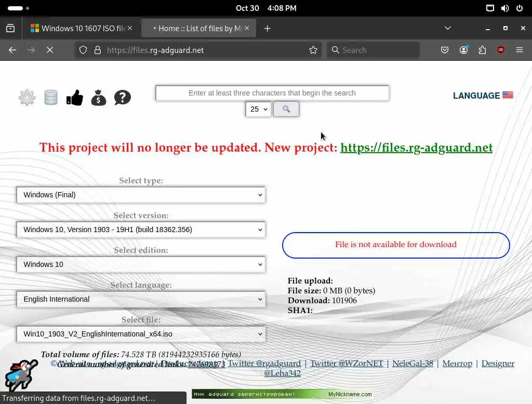Focus the Firefox Search box
Viewport: 532px width, 404px height.
click(x=373, y=50)
